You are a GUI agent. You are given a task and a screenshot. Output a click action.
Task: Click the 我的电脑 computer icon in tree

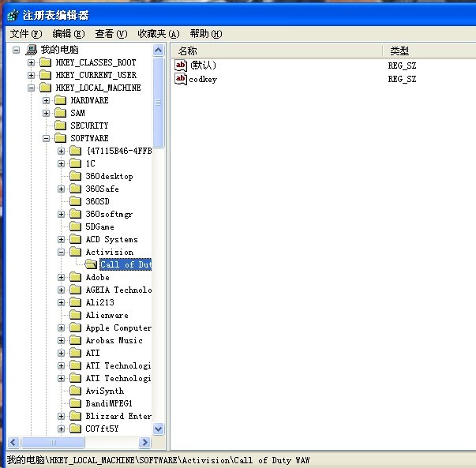31,50
